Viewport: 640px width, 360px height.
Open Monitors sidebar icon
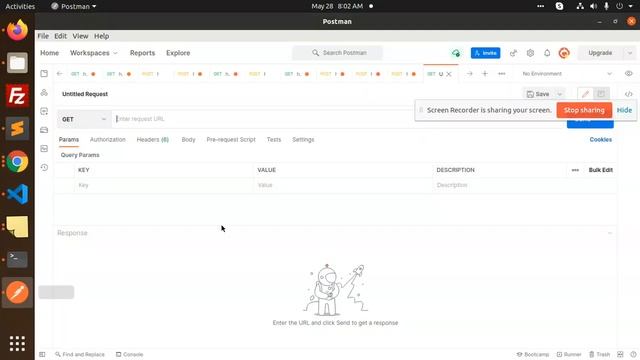tap(44, 149)
